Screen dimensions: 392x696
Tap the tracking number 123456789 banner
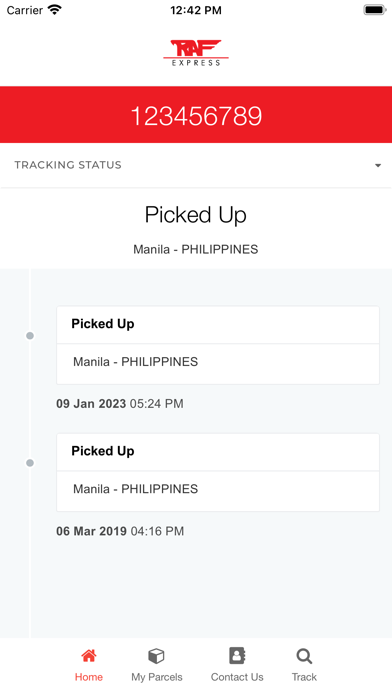tap(196, 115)
